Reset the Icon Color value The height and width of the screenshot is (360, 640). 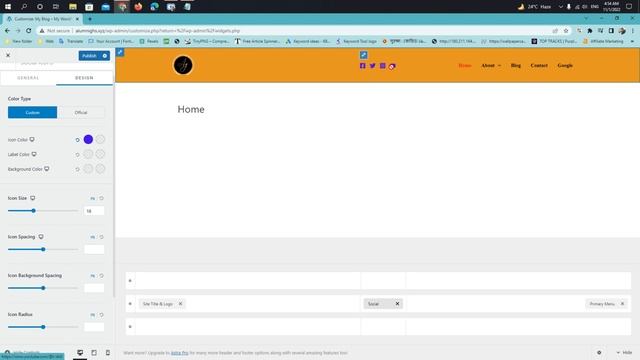(77, 140)
